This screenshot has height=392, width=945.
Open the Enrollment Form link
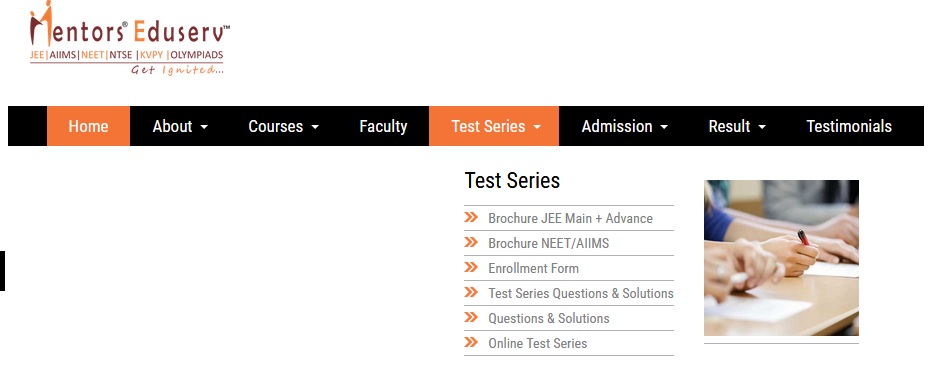coord(533,268)
